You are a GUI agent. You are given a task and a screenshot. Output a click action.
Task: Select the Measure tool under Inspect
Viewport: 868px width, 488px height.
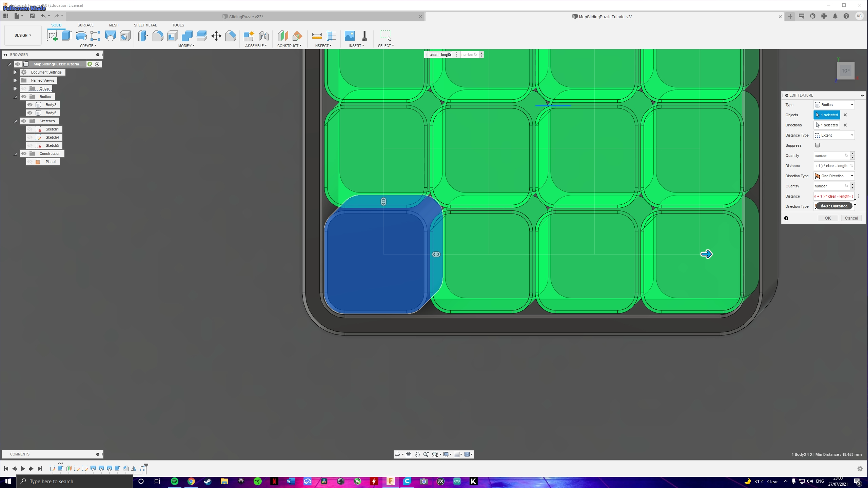pyautogui.click(x=316, y=36)
